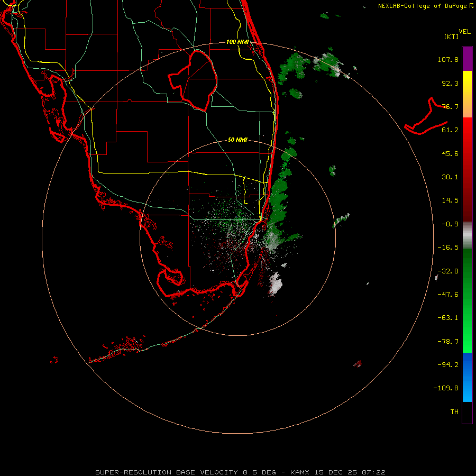
Task: Pick the gray near-zero segment of color bar
Action: tap(467, 235)
